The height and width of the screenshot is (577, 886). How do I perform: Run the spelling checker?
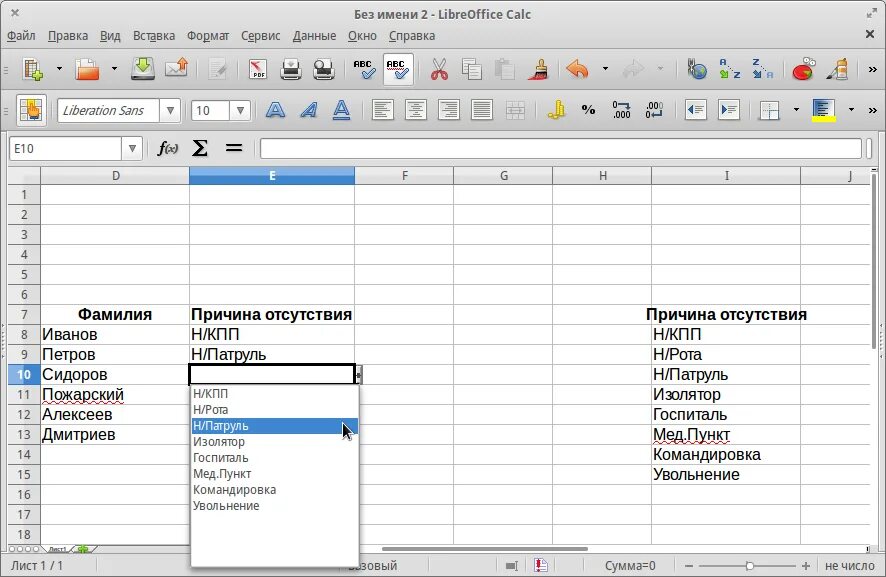pos(363,70)
